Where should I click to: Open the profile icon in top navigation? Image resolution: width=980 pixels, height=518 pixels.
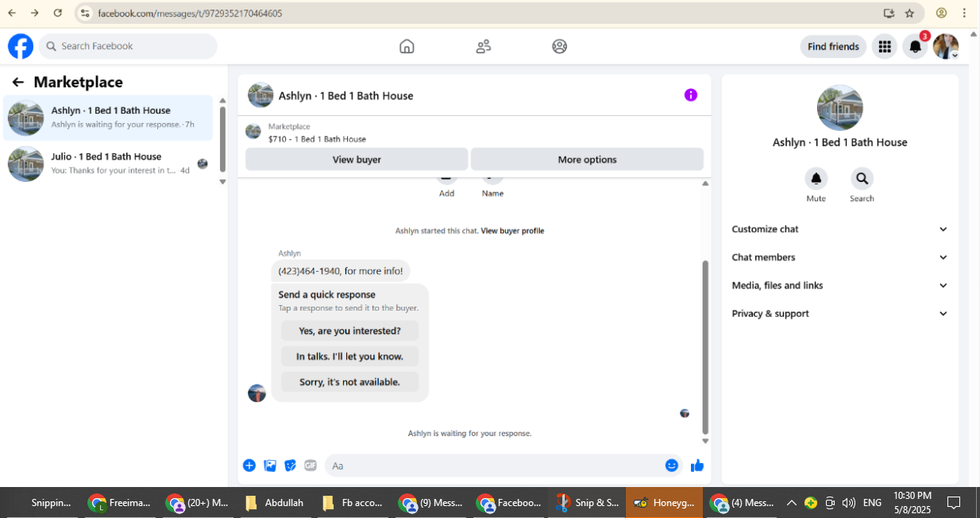[x=559, y=46]
